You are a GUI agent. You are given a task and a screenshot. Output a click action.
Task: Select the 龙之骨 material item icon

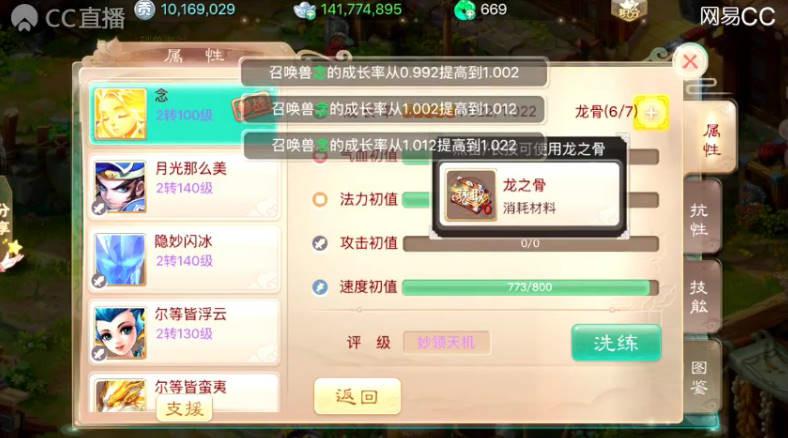click(x=471, y=196)
